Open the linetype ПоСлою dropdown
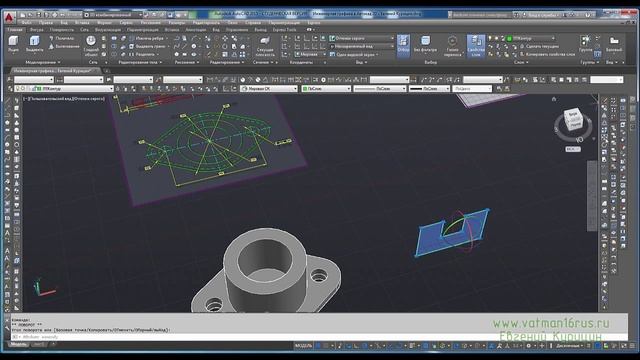 (x=380, y=89)
